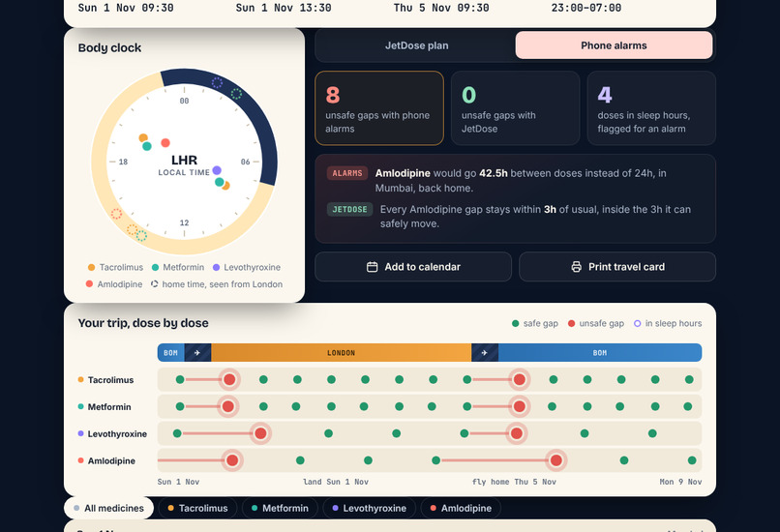Click the safe gap legend item

[x=535, y=323]
